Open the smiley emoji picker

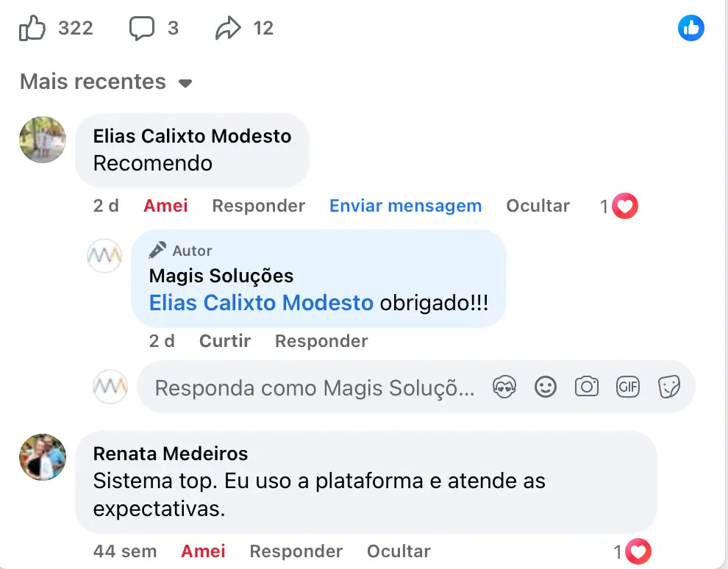(x=546, y=387)
